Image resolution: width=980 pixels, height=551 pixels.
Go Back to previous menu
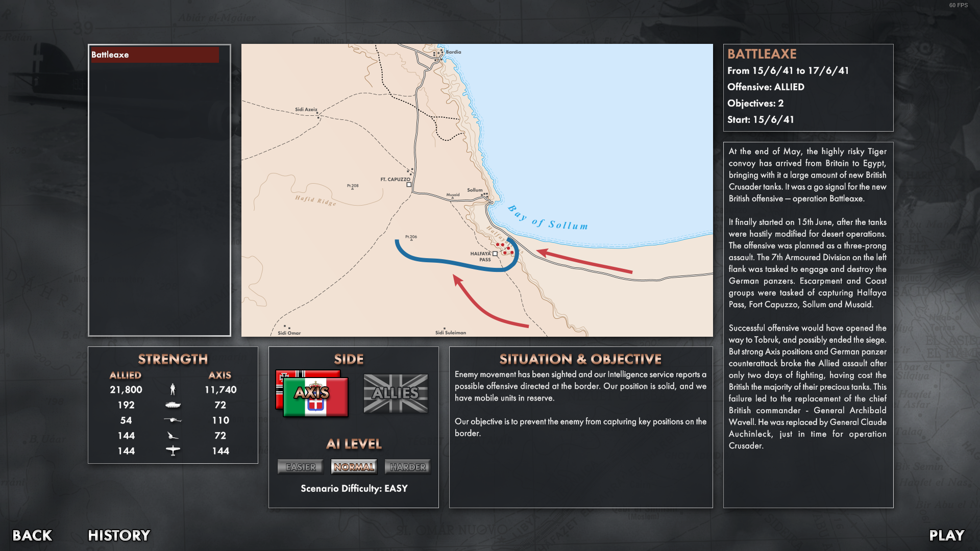32,535
